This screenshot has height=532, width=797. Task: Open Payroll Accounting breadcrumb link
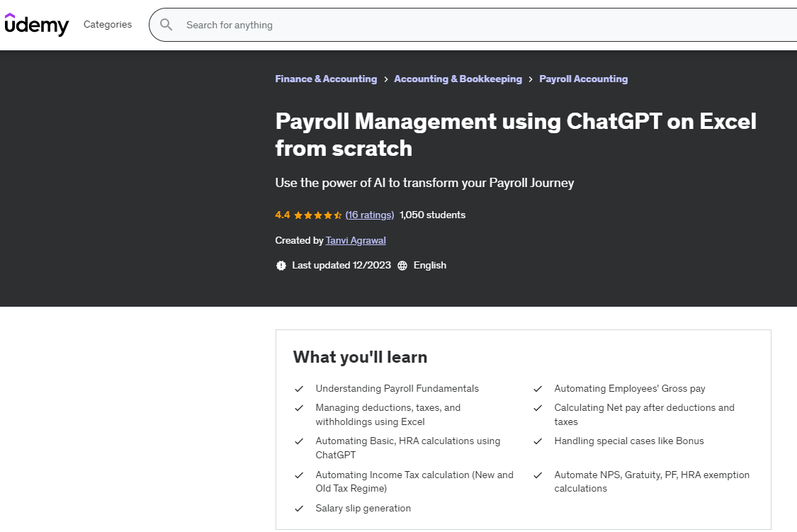(x=584, y=79)
